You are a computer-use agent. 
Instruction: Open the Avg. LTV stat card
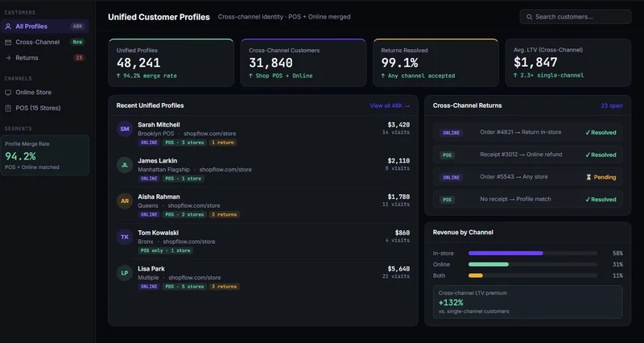point(568,63)
